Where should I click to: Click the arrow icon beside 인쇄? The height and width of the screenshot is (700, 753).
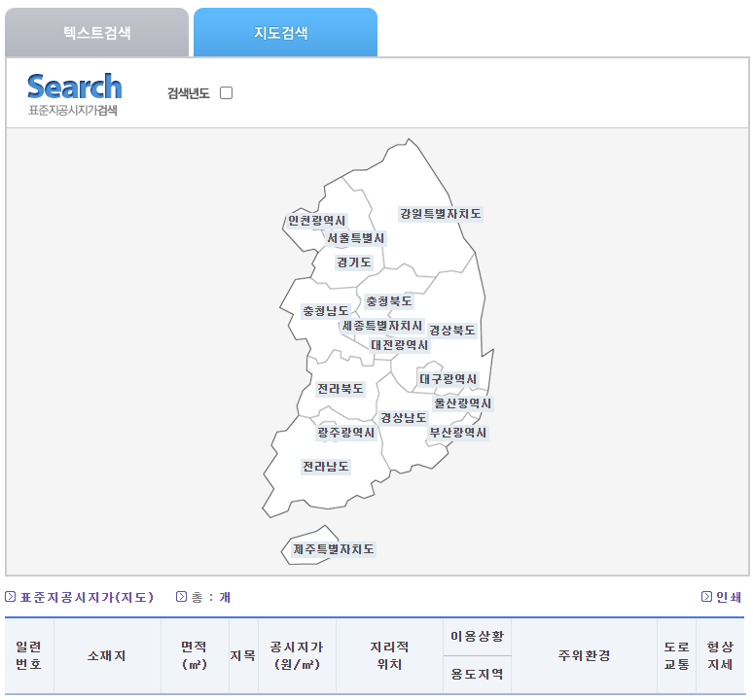(706, 596)
